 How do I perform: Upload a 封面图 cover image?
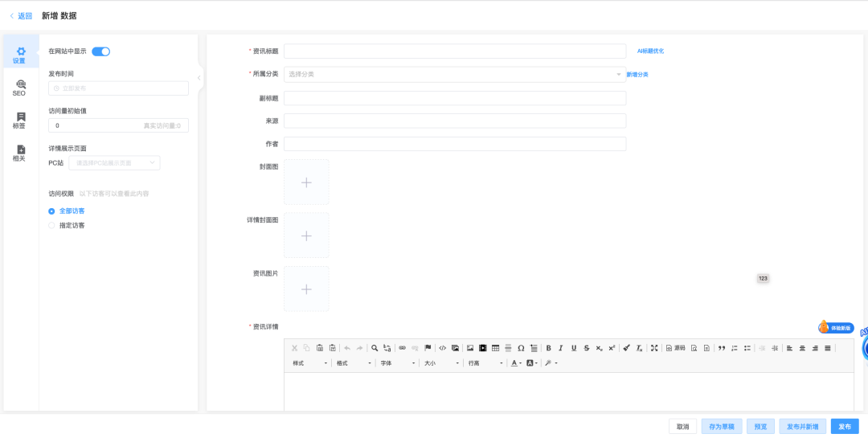[x=306, y=182]
